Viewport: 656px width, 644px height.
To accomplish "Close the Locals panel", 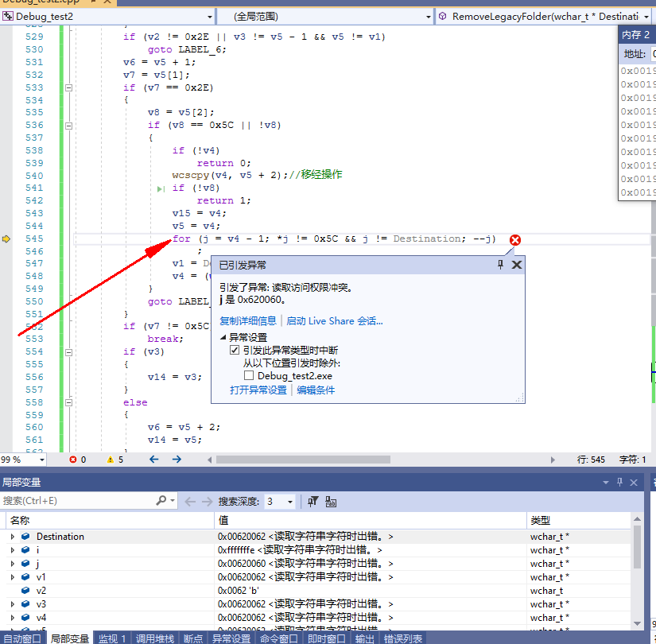I will click(634, 483).
